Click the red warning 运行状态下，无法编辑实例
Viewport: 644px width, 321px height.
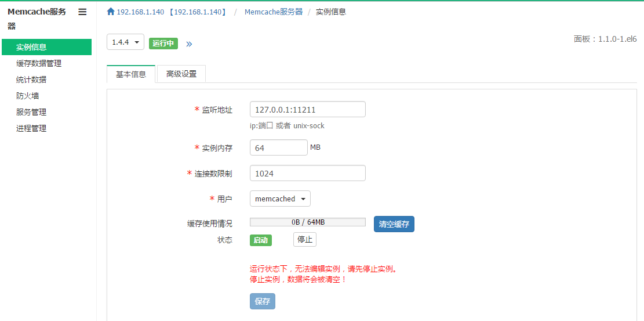(323, 269)
